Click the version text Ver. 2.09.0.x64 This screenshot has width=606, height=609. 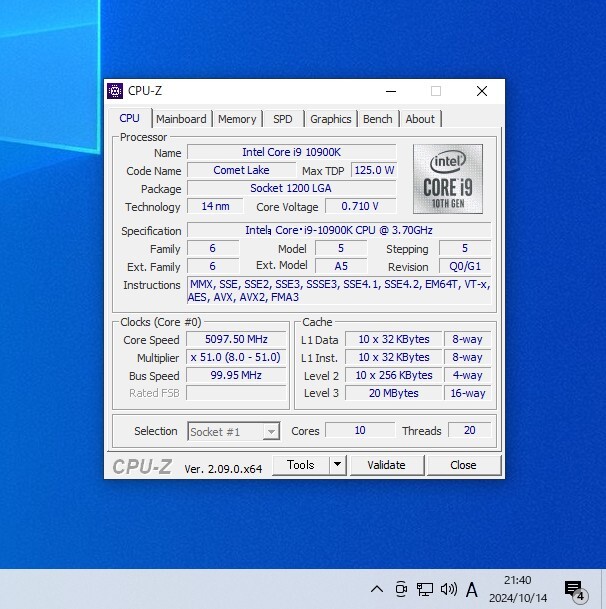pos(223,469)
